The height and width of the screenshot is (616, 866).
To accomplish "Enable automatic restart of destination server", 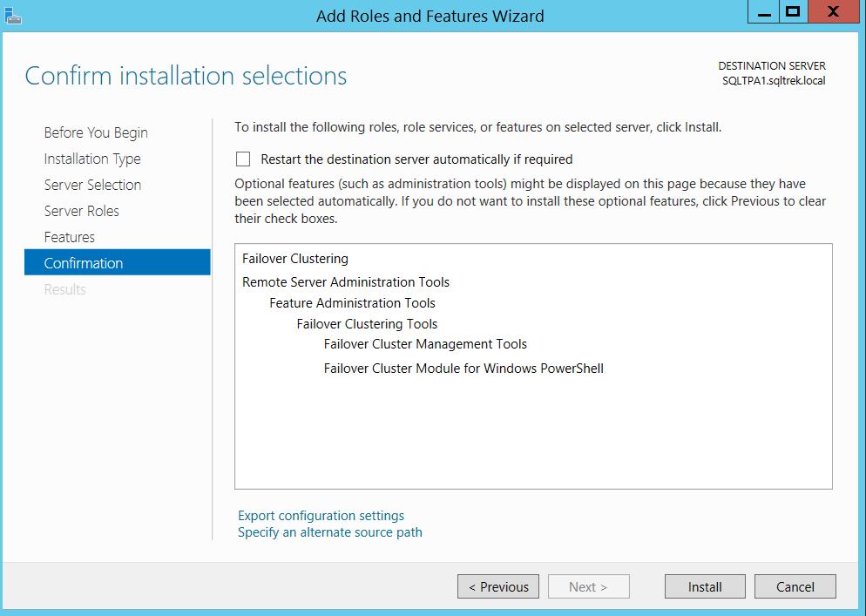I will (x=243, y=159).
